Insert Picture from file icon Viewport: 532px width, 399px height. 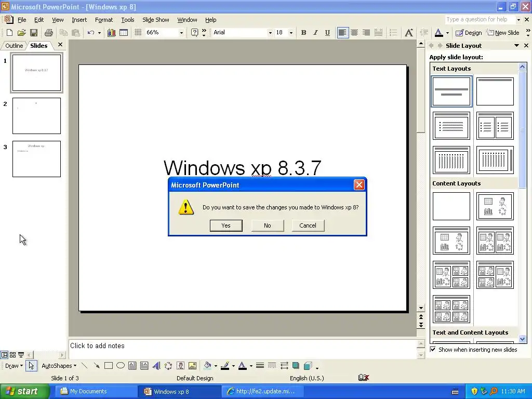point(192,366)
